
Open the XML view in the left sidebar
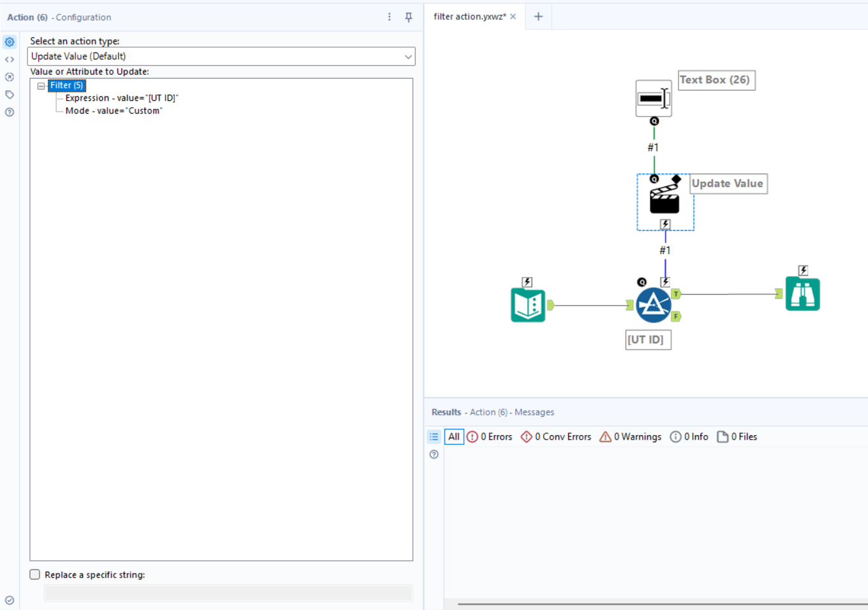pos(9,59)
